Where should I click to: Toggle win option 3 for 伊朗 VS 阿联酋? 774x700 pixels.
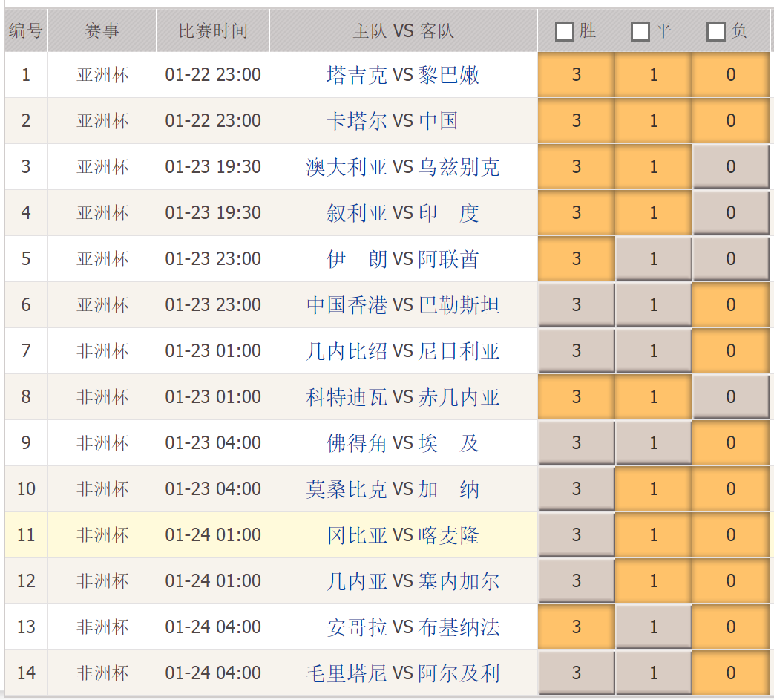pos(577,258)
